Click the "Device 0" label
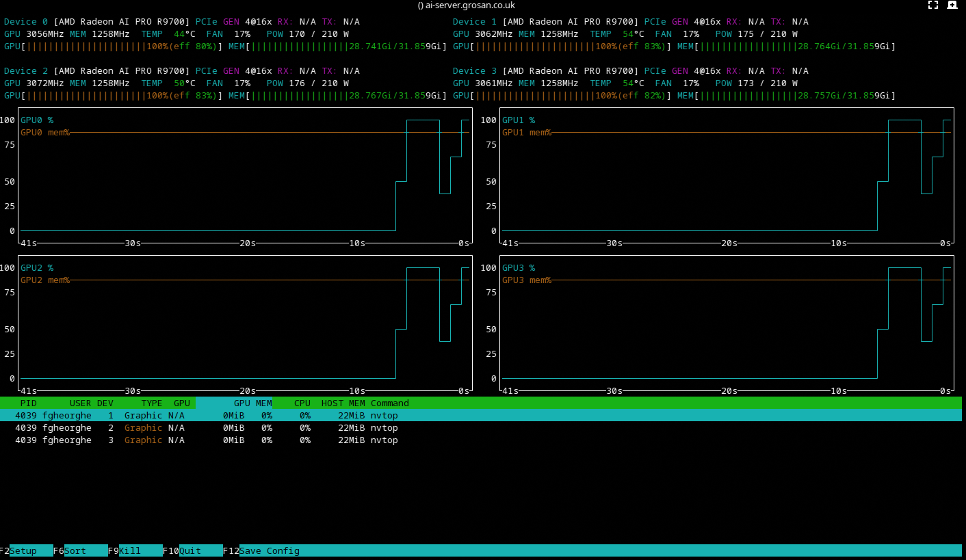 [26, 22]
